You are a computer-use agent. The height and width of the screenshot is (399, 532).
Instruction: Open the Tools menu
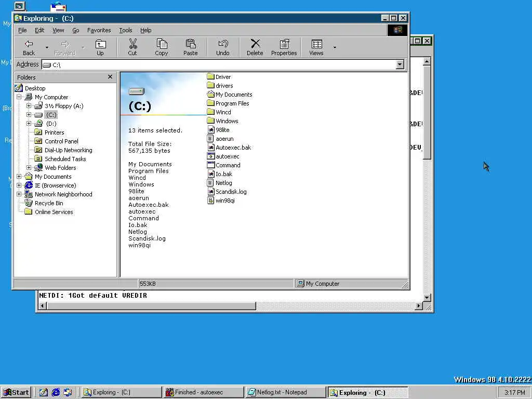coord(126,30)
